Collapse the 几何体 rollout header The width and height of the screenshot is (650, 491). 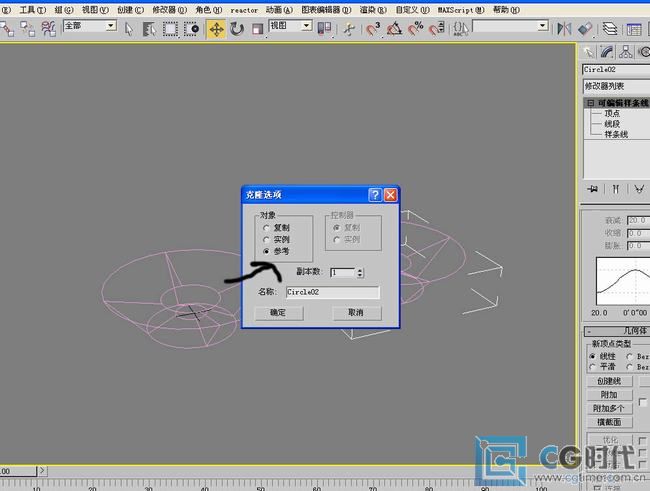click(x=617, y=331)
